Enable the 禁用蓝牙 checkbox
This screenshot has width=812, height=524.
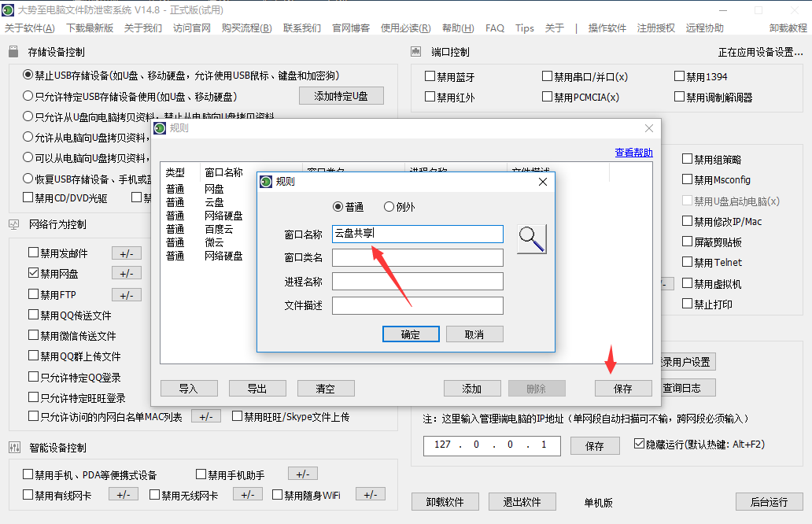(x=430, y=77)
